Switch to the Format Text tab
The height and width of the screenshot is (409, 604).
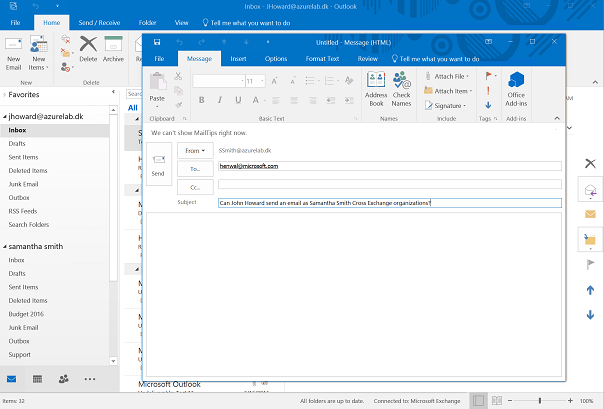322,59
